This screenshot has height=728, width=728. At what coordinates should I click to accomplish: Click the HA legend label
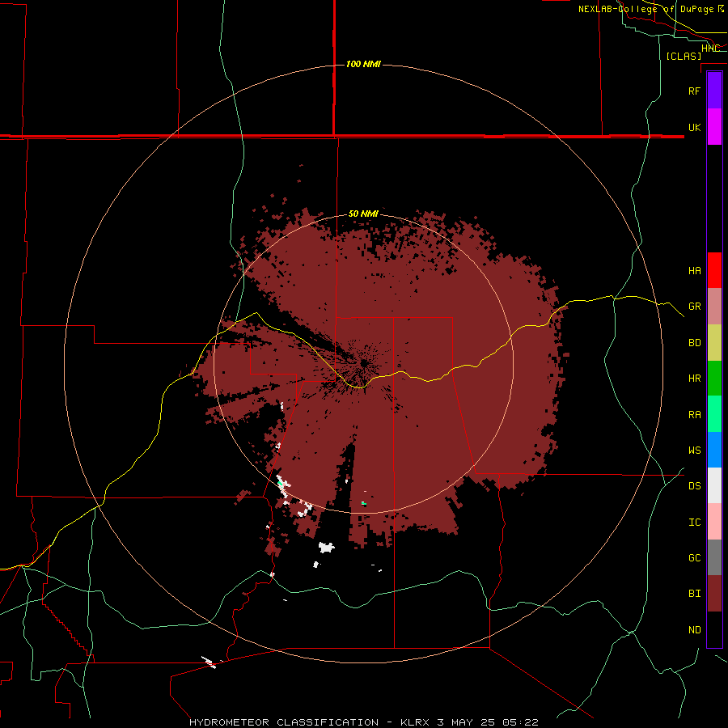coord(694,271)
